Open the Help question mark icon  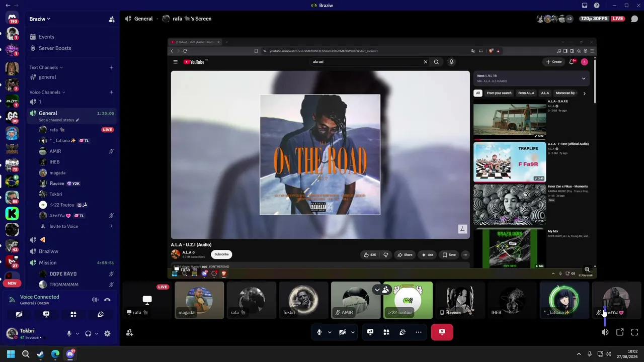coord(597,6)
